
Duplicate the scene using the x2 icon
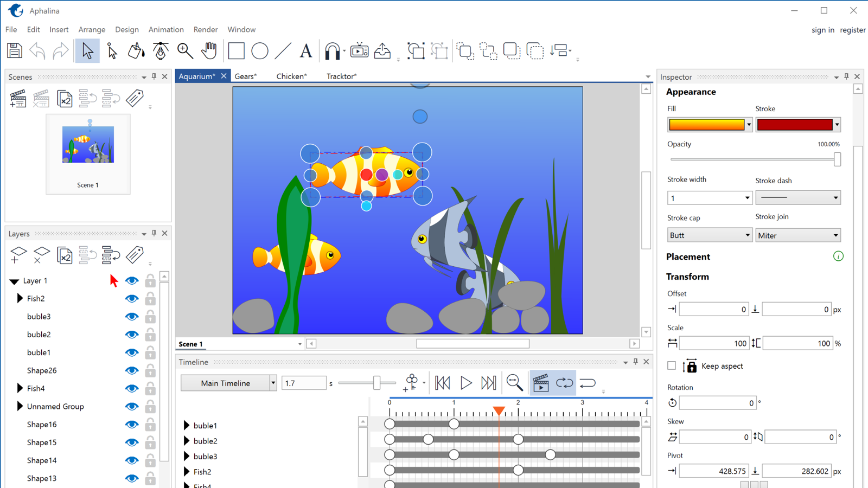pos(65,99)
